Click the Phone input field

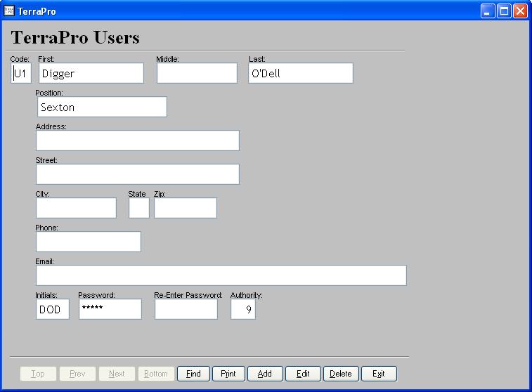coord(89,242)
